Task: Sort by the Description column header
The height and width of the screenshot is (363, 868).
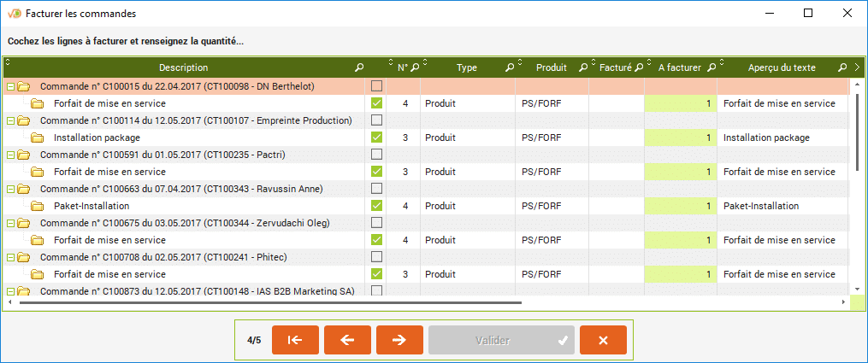Action: click(x=183, y=67)
